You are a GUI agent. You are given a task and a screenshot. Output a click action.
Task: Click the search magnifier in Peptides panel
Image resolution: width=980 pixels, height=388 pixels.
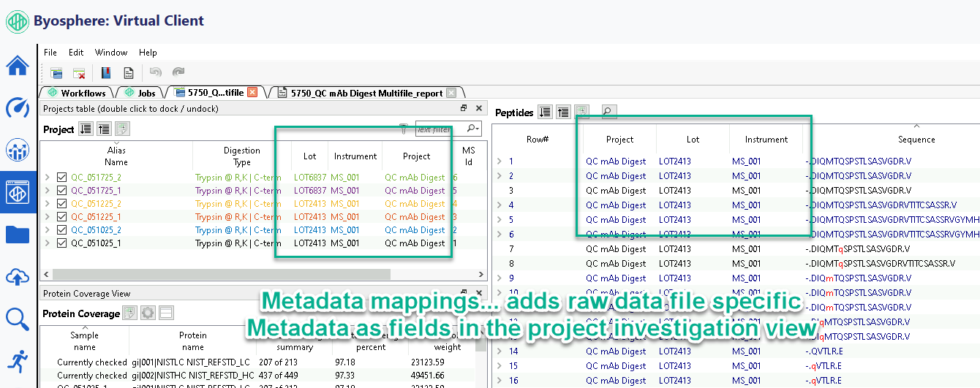point(608,112)
